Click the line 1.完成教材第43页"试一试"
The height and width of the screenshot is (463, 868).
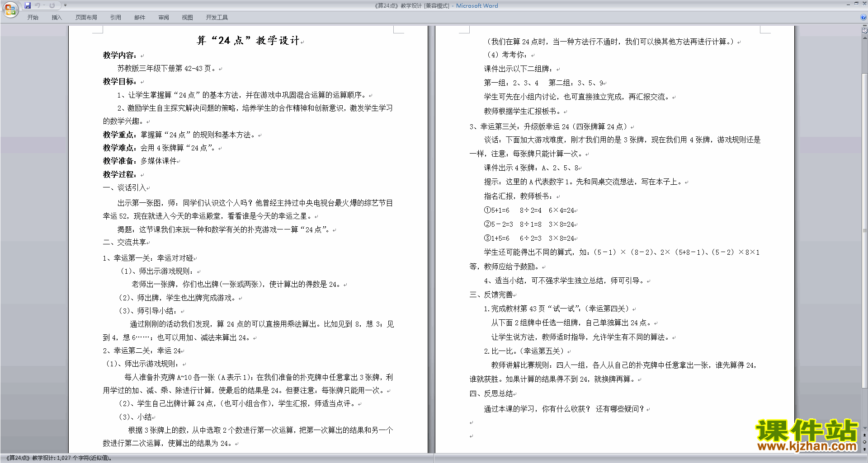(x=557, y=309)
